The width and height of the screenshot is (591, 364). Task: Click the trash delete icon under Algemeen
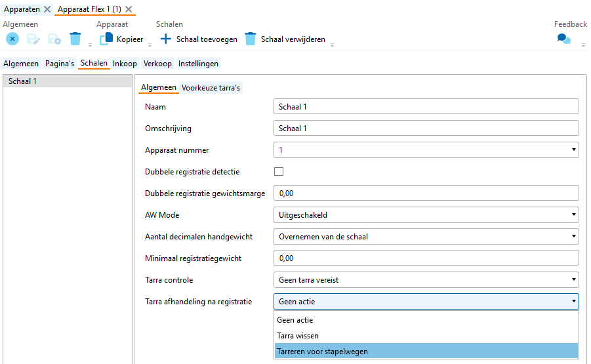coord(75,39)
